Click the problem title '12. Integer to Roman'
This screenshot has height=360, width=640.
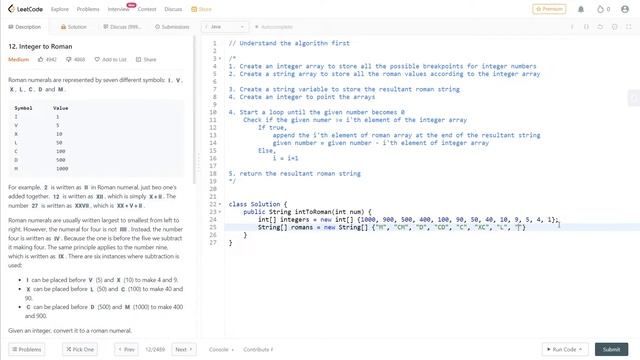point(40,47)
